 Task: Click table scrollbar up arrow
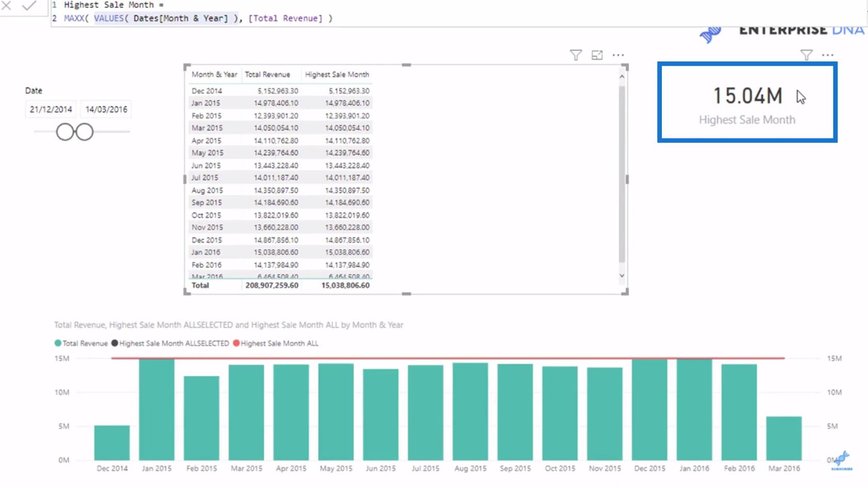point(622,76)
